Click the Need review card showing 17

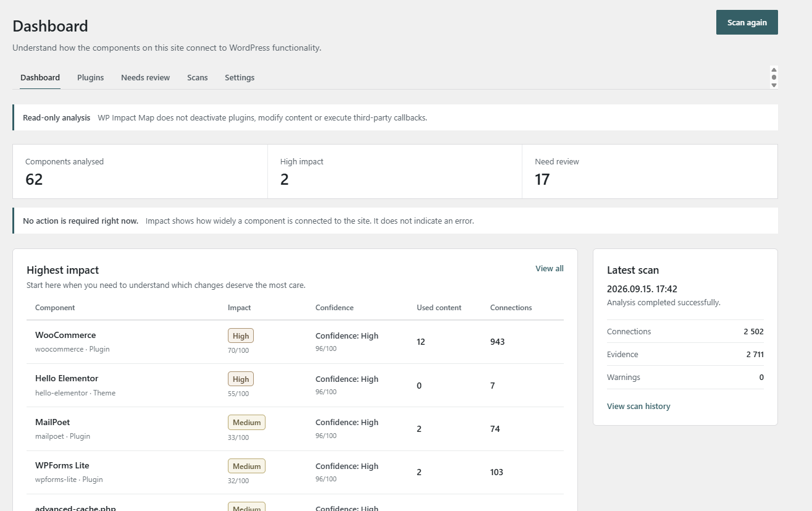point(650,172)
